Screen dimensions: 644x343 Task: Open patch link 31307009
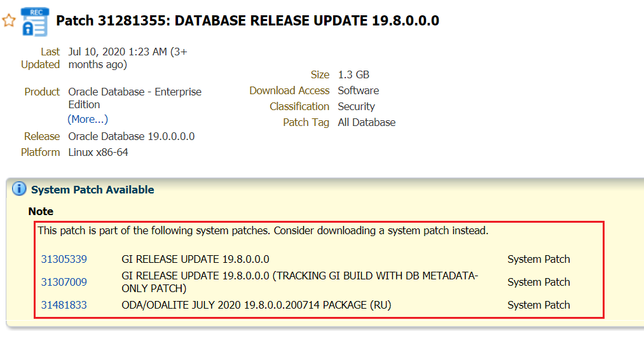(x=64, y=282)
